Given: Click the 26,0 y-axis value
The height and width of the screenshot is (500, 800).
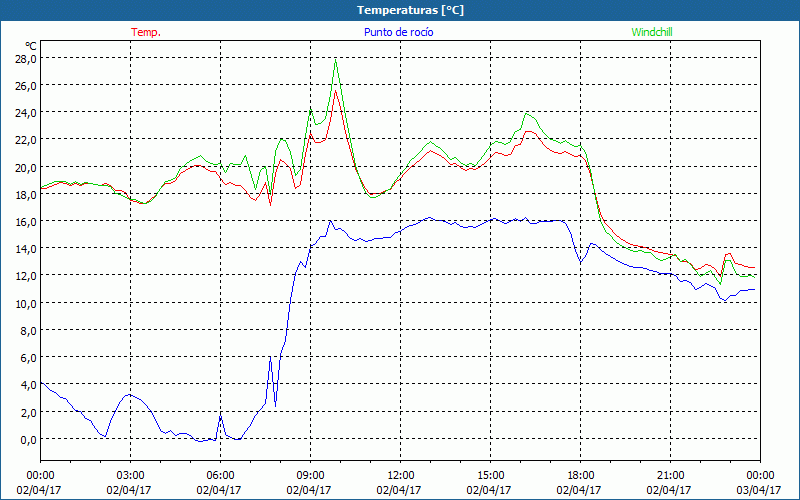Looking at the screenshot, I should [x=26, y=86].
